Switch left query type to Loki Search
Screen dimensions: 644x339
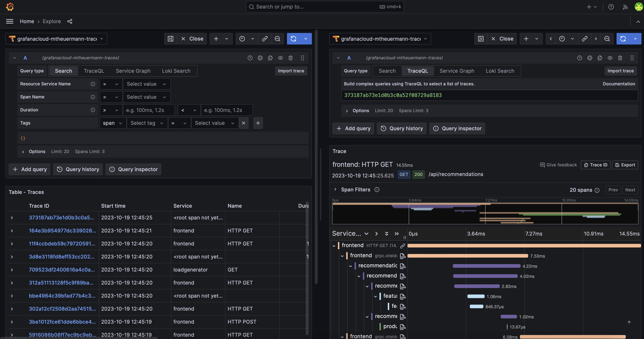(x=176, y=71)
